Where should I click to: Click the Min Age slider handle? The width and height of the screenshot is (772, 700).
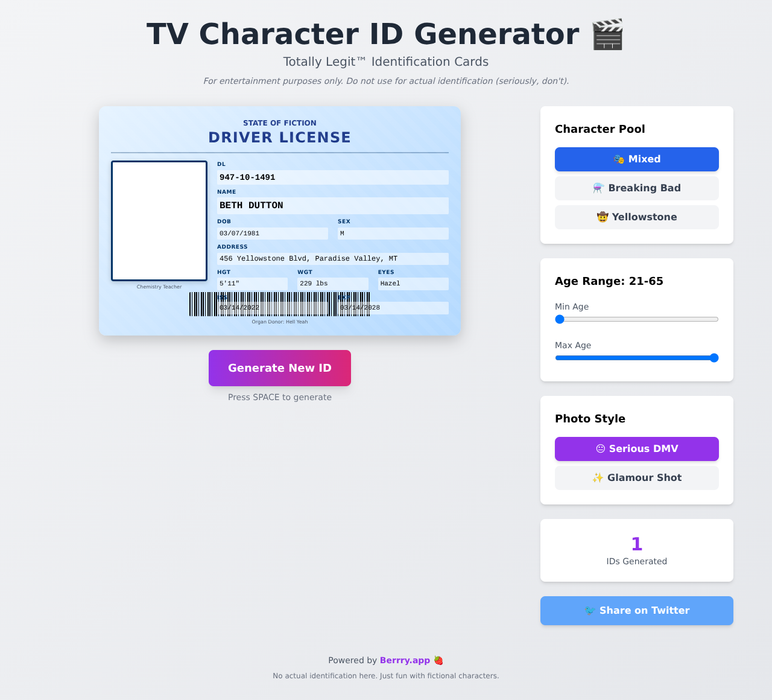[x=559, y=319]
